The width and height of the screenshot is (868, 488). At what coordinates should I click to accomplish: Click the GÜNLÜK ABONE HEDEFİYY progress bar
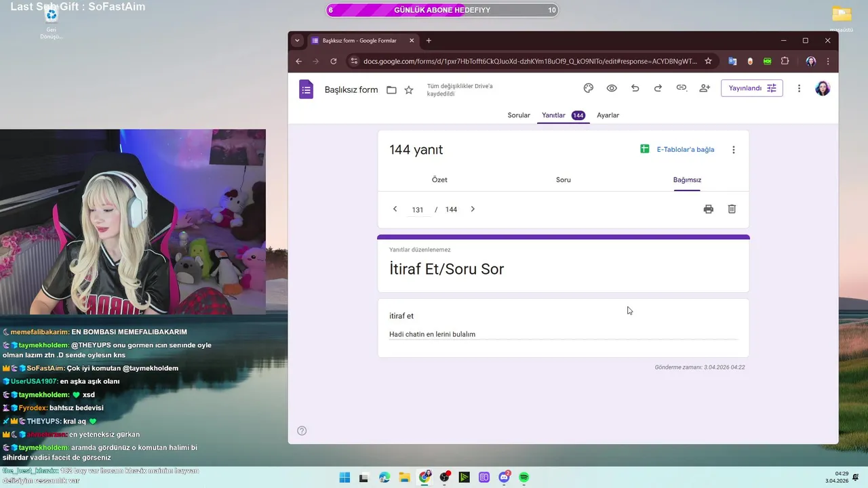pos(442,10)
